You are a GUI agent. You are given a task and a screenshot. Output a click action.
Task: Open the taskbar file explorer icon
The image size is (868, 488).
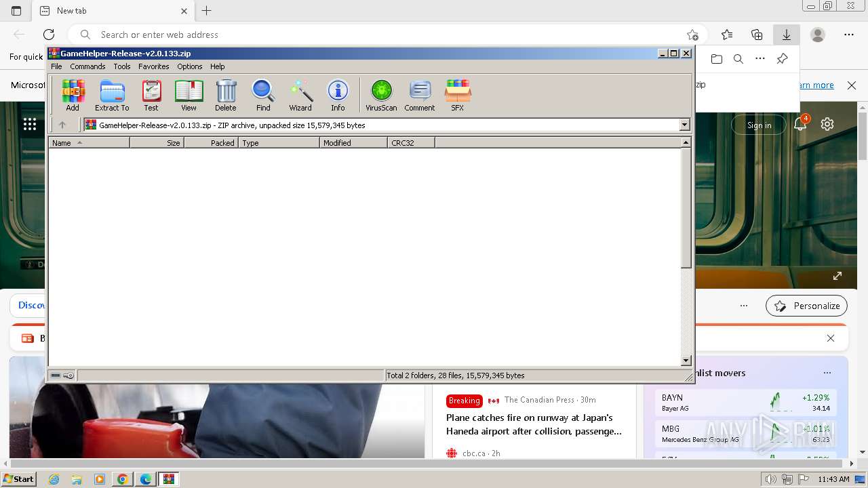[77, 479]
